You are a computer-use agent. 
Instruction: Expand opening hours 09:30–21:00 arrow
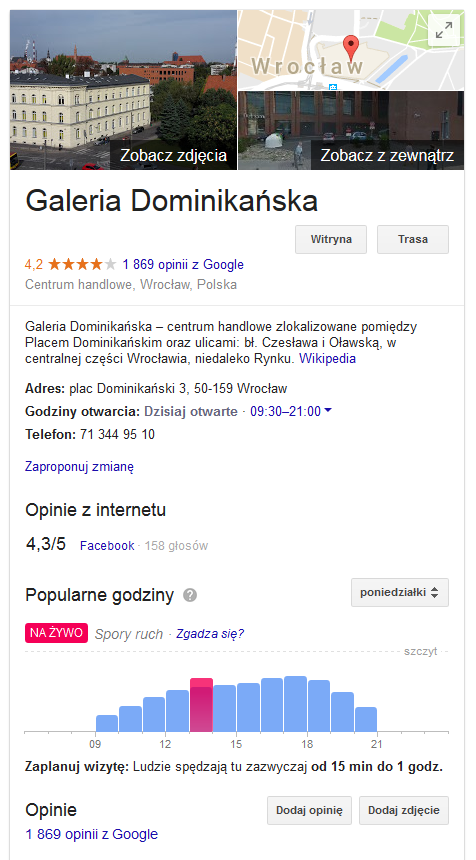tap(328, 410)
